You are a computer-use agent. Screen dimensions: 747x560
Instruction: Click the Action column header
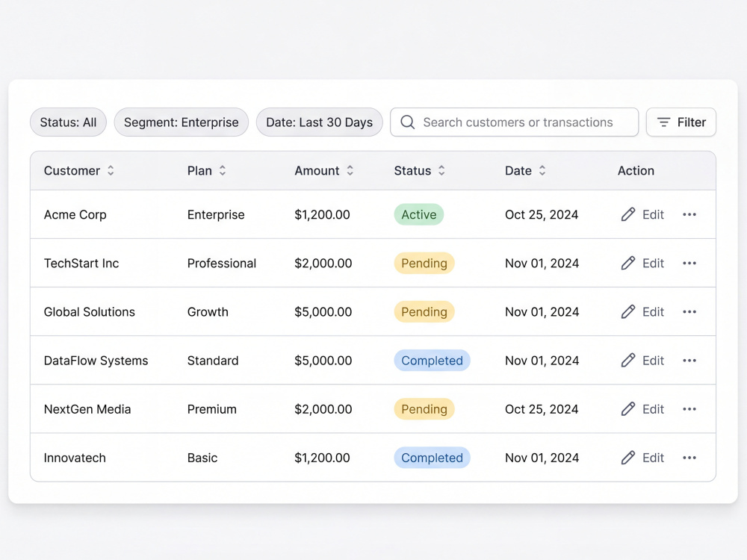pyautogui.click(x=636, y=170)
